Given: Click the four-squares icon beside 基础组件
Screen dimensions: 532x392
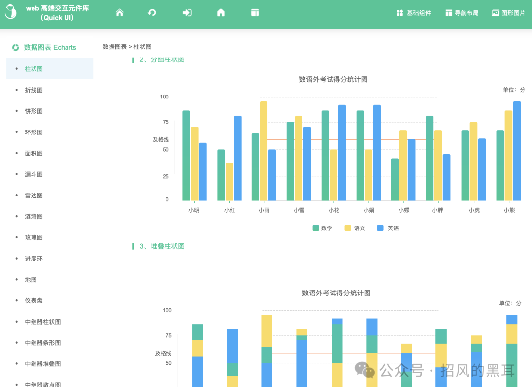Looking at the screenshot, I should point(399,13).
